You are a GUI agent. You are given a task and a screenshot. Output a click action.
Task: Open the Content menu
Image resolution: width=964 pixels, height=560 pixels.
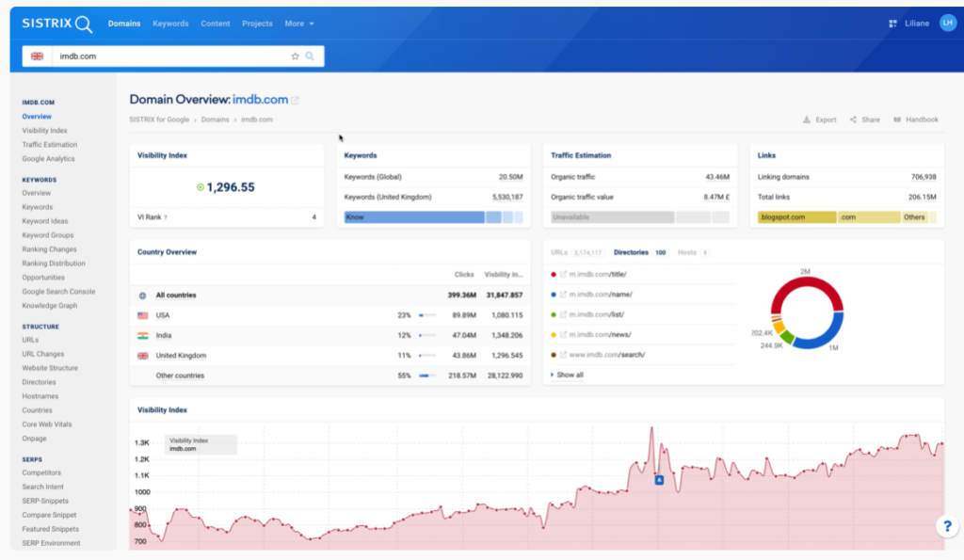[216, 24]
